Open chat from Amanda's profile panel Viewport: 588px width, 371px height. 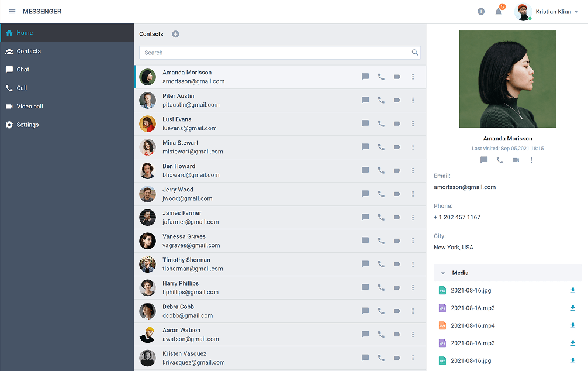click(484, 160)
